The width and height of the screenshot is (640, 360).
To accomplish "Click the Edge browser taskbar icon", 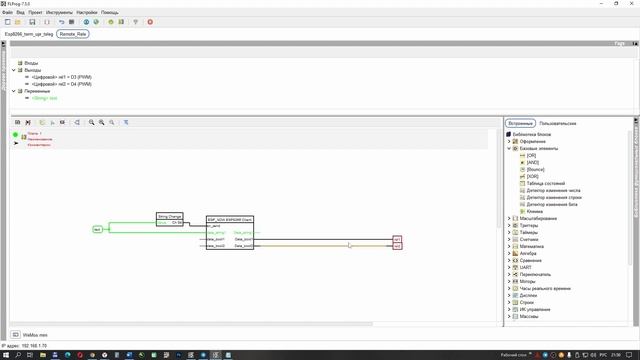I will pos(67,355).
